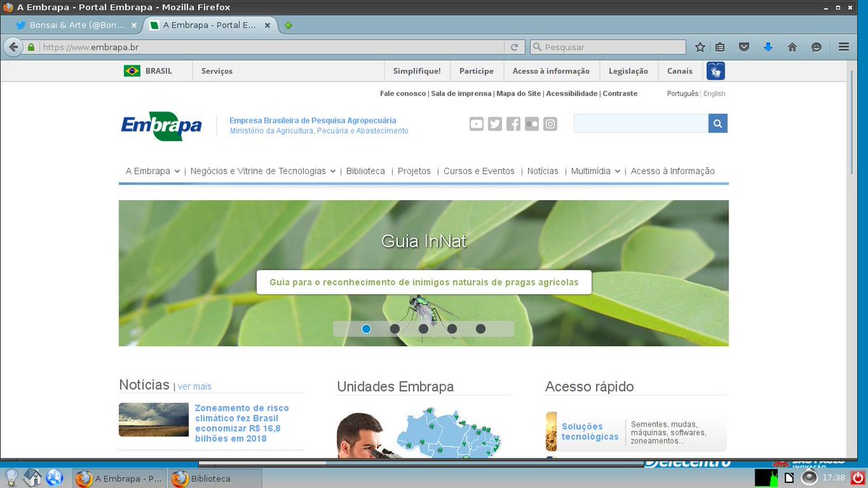Open Sala de imprensa link

tap(461, 93)
